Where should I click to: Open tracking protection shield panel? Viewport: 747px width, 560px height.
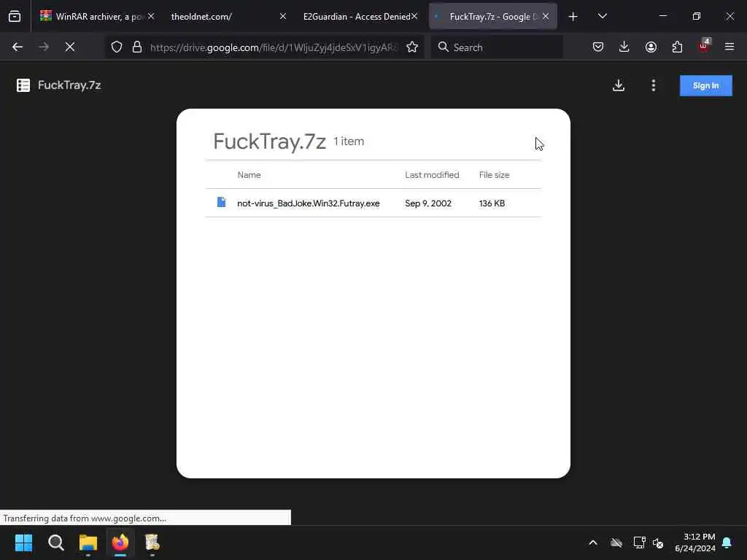pyautogui.click(x=117, y=47)
